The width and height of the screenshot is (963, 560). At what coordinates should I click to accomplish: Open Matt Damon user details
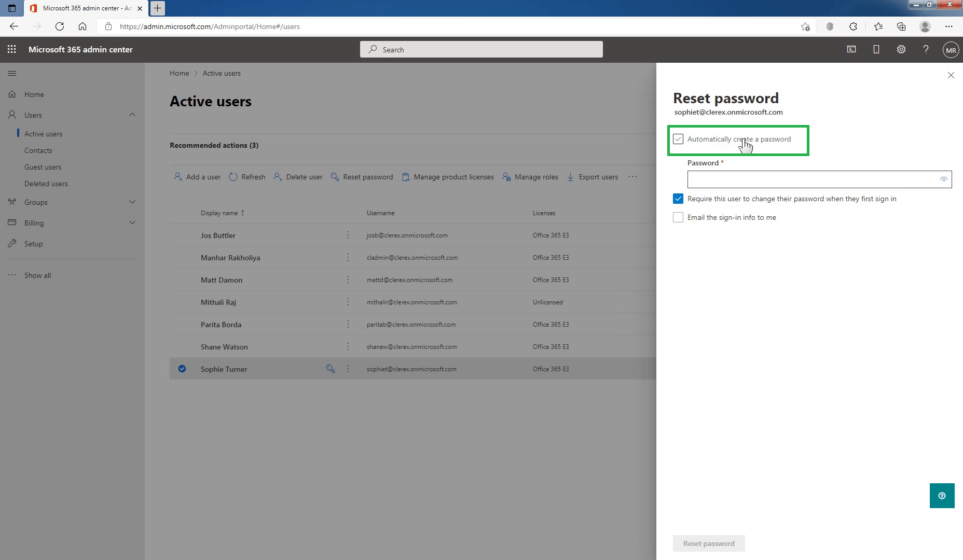(x=222, y=280)
